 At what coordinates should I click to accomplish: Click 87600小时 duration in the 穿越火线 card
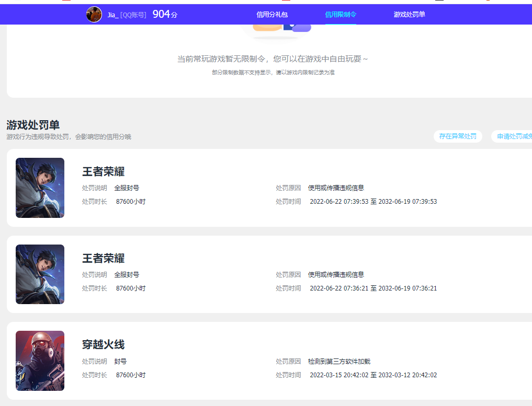click(131, 375)
